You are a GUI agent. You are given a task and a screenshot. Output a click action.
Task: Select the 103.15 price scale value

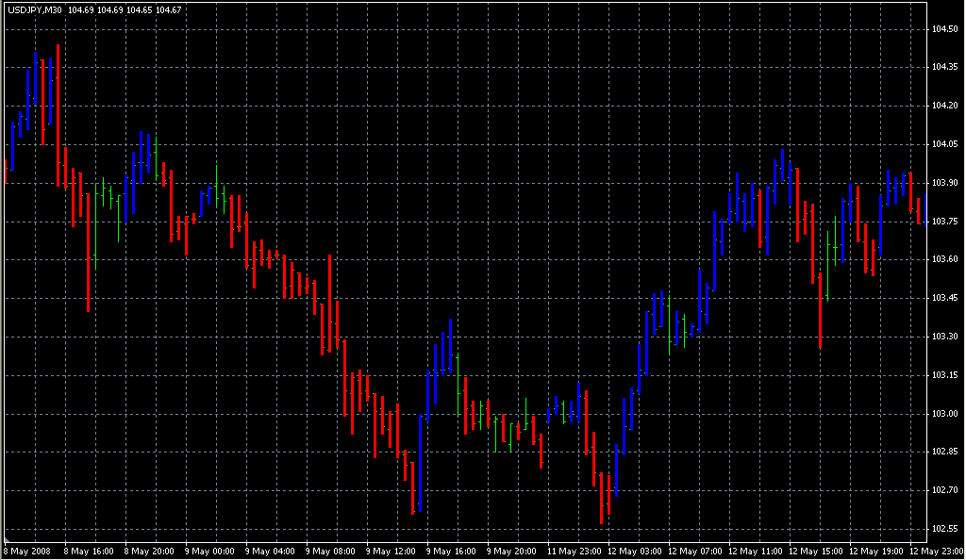pos(944,375)
